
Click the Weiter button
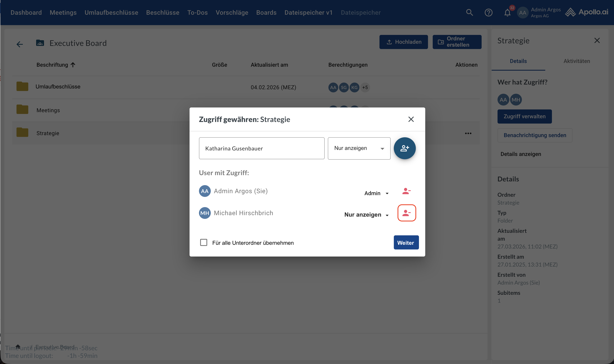(x=406, y=243)
